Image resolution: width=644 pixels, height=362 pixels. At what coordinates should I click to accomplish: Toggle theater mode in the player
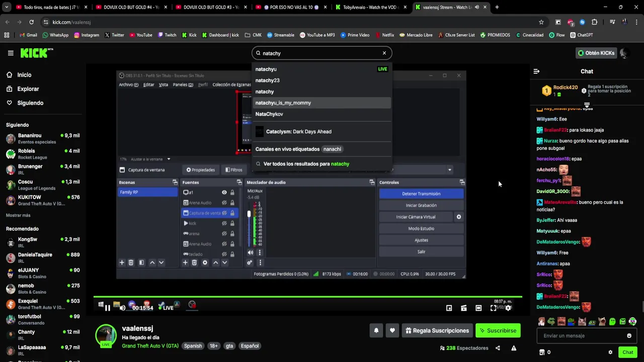pos(478,308)
